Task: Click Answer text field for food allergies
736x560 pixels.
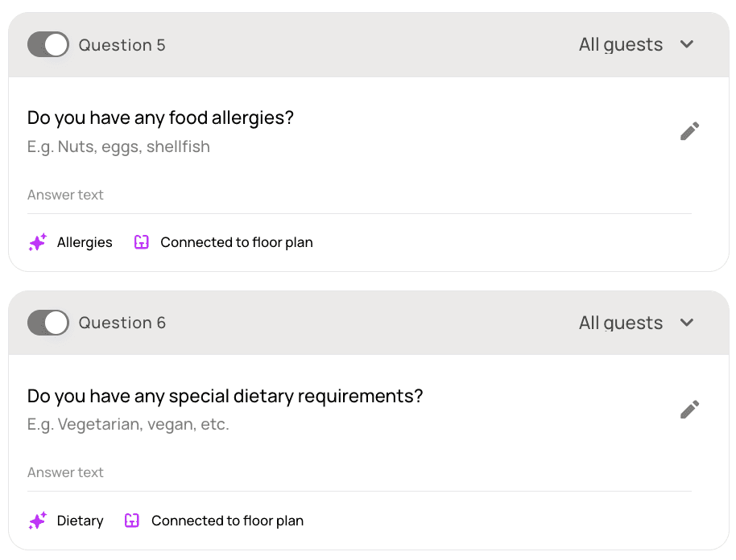Action: click(x=358, y=196)
